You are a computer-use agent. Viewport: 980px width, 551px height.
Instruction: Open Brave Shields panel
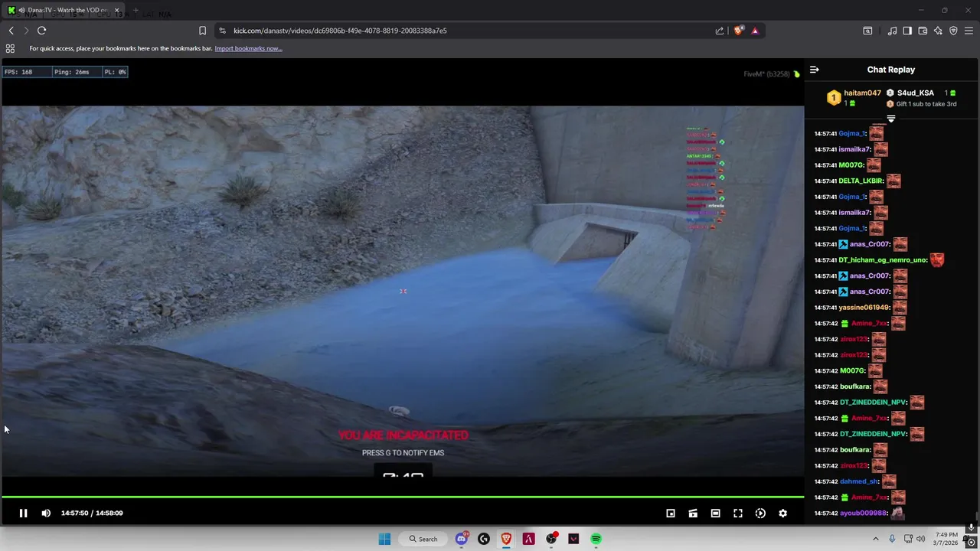738,31
